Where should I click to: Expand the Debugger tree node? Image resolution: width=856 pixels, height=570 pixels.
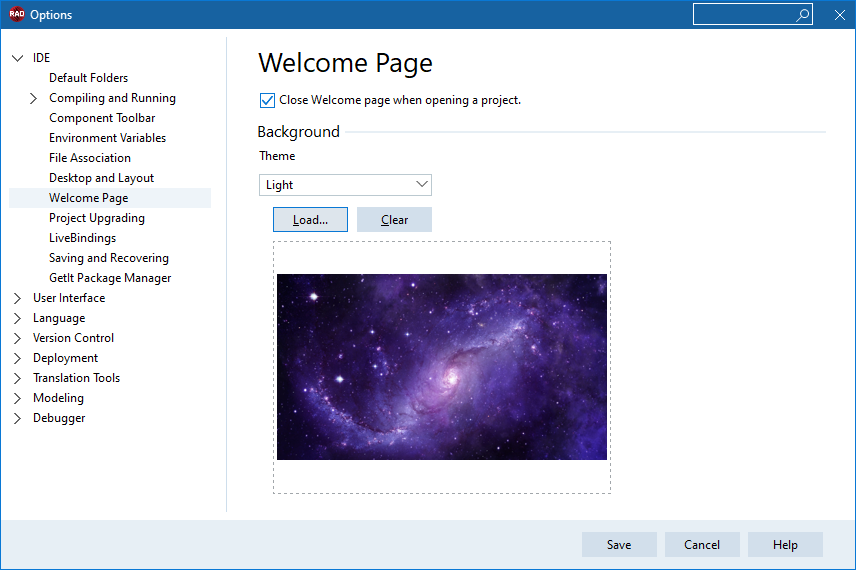point(17,418)
